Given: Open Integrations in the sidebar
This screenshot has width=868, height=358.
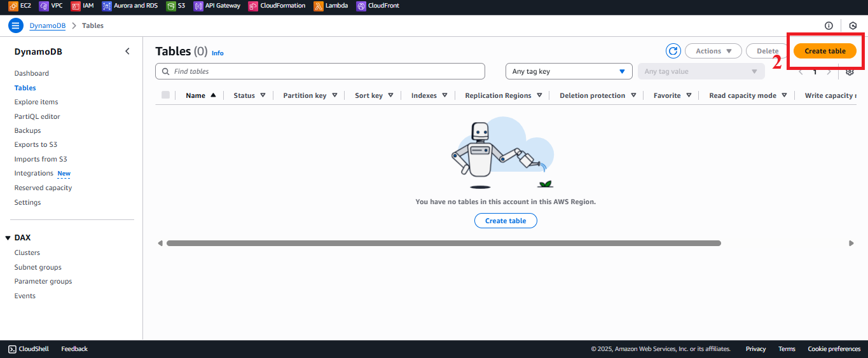Looking at the screenshot, I should click(x=34, y=173).
